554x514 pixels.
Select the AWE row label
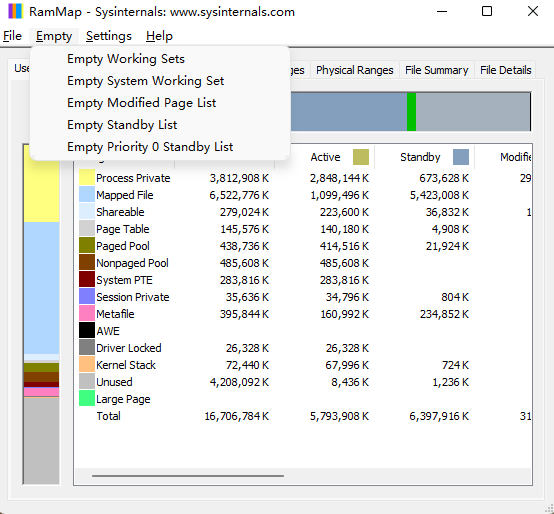click(x=108, y=331)
